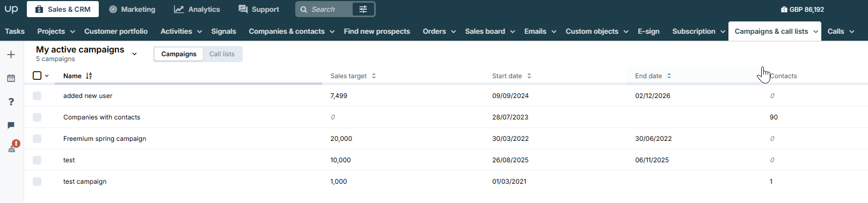Click the 10,000 sales target value
Viewport: 868px width, 203px height.
pyautogui.click(x=340, y=160)
